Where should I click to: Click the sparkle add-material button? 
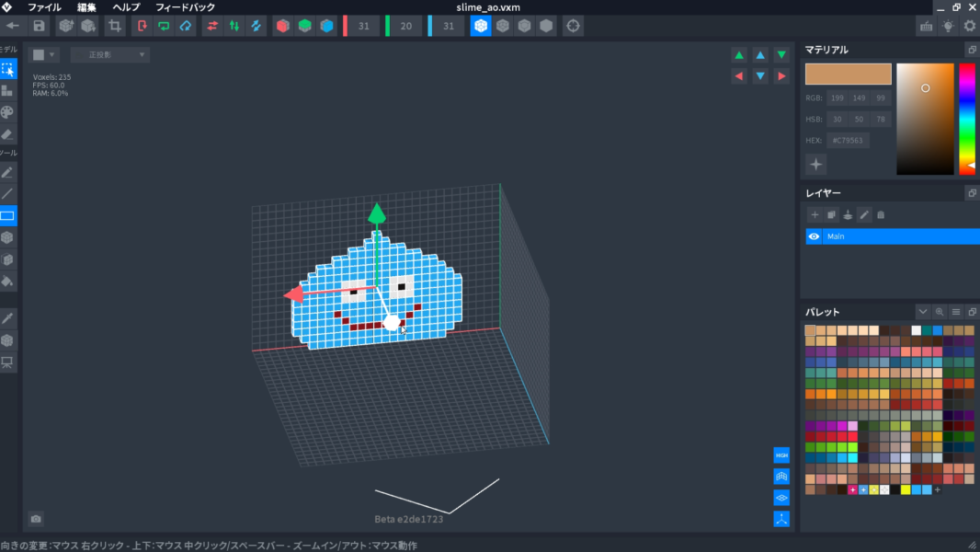click(815, 165)
